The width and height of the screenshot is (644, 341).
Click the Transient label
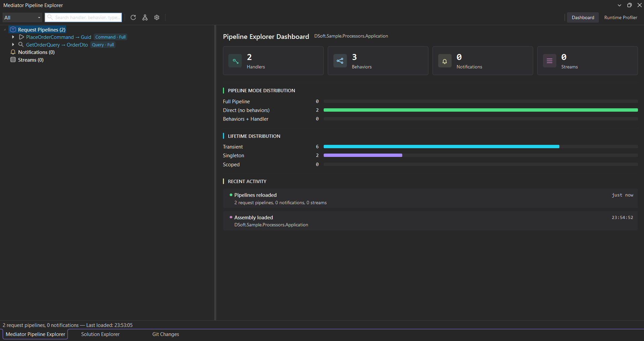pyautogui.click(x=233, y=147)
